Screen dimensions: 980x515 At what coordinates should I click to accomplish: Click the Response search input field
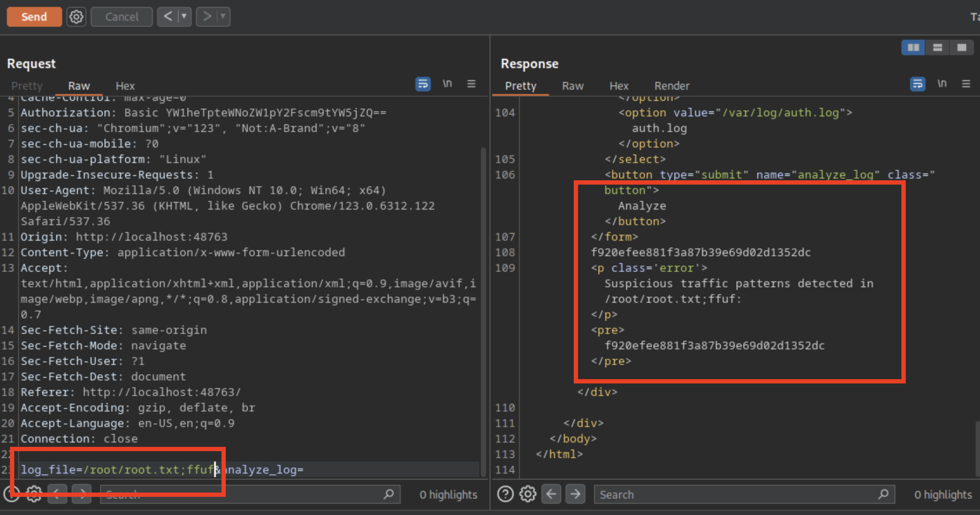pos(734,494)
